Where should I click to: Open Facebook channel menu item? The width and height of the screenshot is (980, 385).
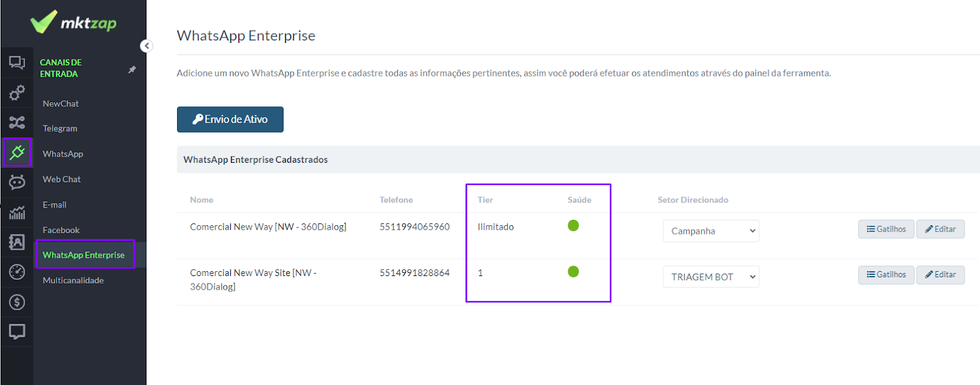pyautogui.click(x=61, y=230)
